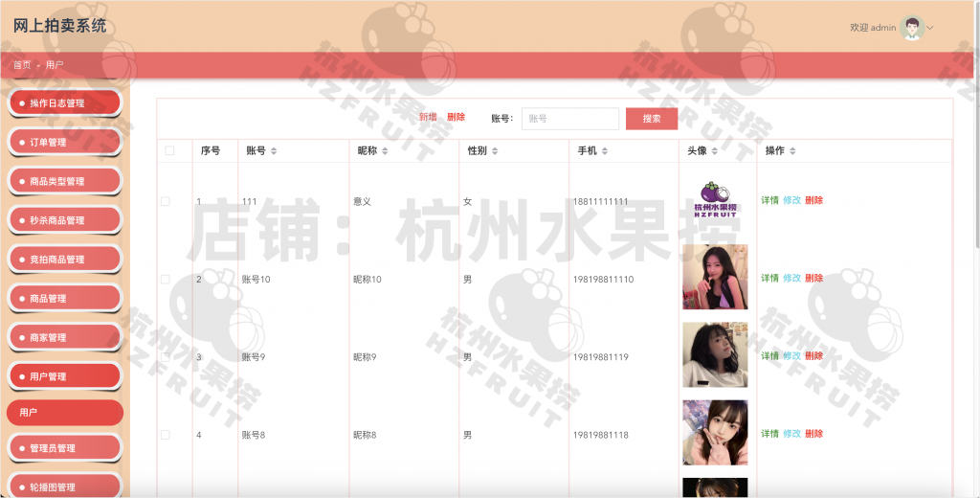Click 删除 for 账号9
Screen dimensions: 980x498
(x=813, y=355)
